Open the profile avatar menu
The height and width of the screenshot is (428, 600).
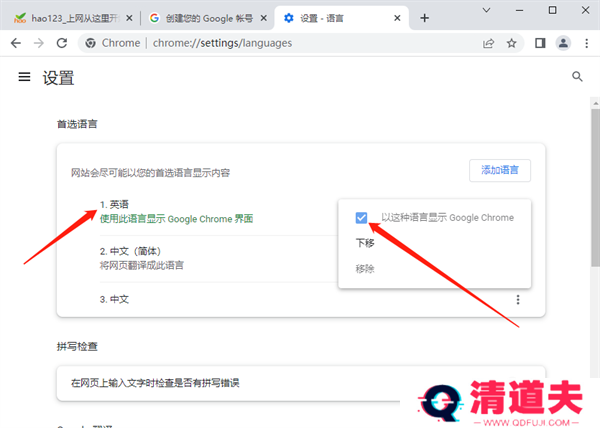(x=563, y=43)
